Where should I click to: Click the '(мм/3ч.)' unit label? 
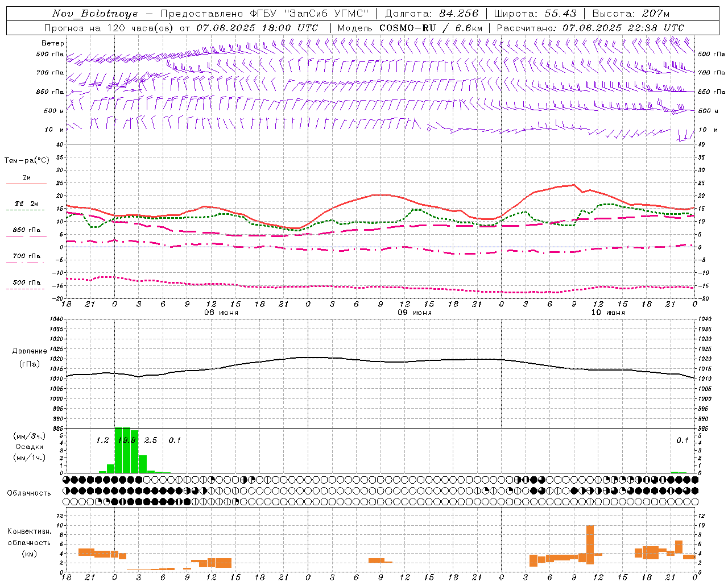29,436
